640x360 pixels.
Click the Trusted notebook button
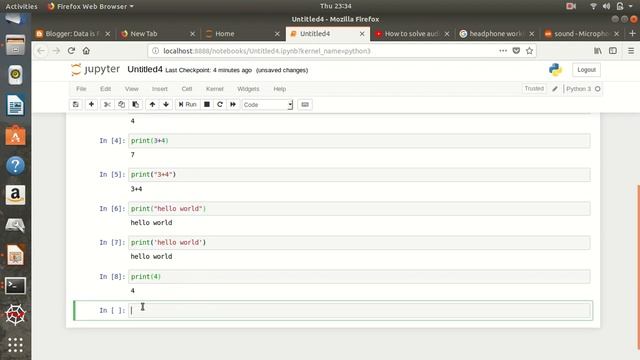(x=534, y=89)
